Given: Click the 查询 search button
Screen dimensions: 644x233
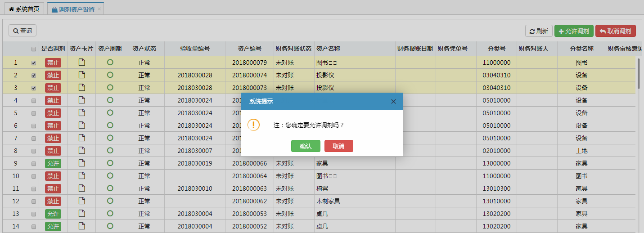Looking at the screenshot, I should (x=23, y=31).
